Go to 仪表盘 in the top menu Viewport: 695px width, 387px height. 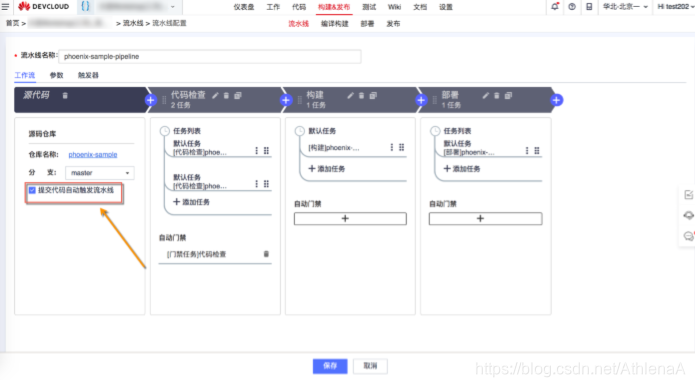(244, 7)
